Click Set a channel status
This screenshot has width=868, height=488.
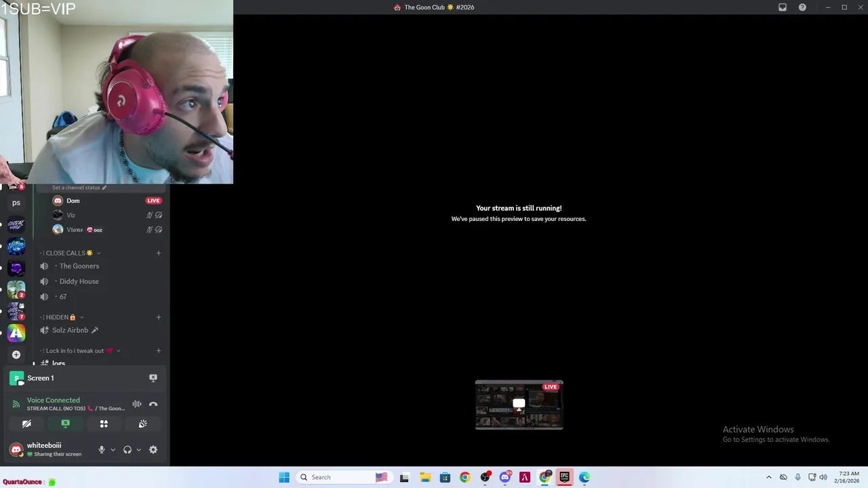tap(79, 187)
